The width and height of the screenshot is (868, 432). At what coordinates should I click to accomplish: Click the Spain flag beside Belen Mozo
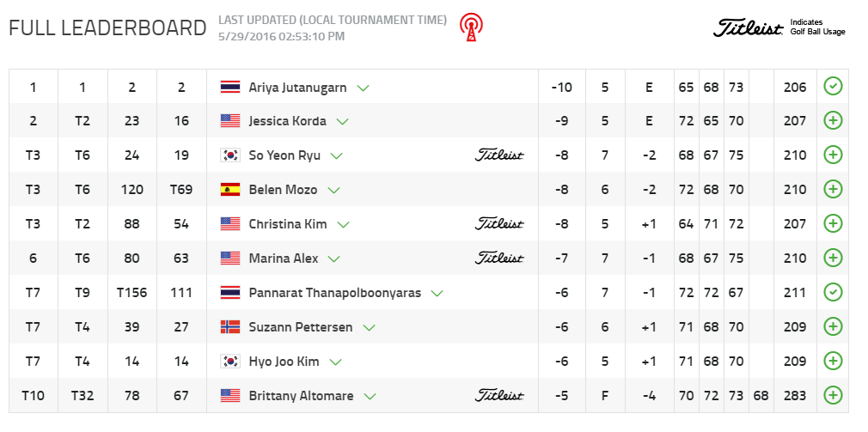tap(229, 190)
